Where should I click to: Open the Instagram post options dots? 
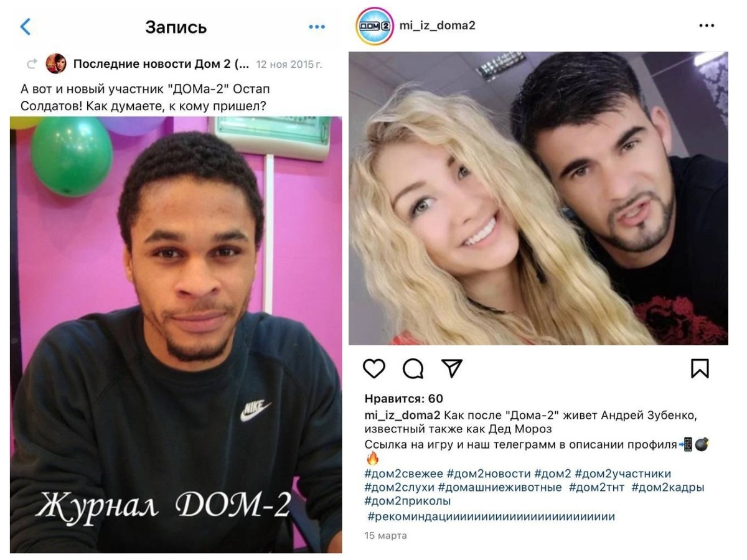pyautogui.click(x=707, y=26)
